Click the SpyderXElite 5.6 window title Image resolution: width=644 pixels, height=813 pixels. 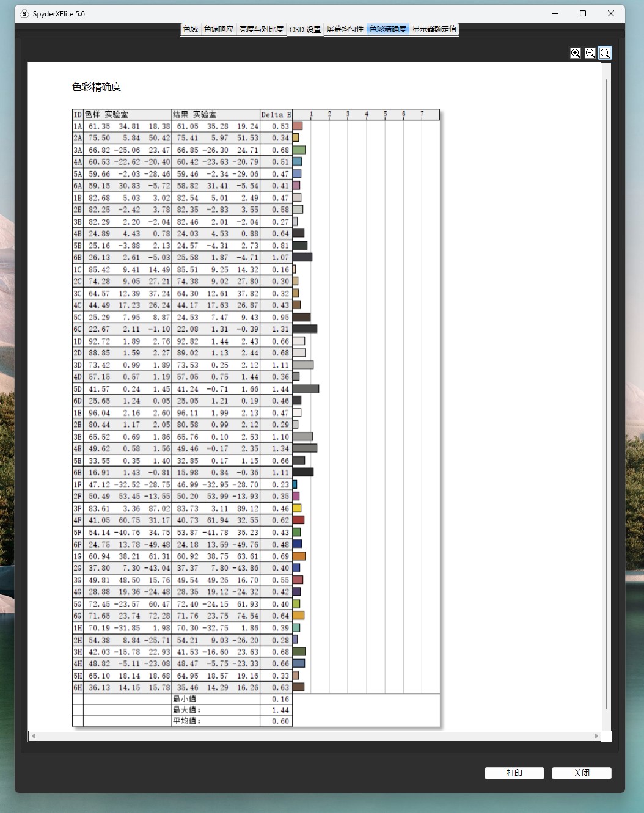(x=59, y=13)
